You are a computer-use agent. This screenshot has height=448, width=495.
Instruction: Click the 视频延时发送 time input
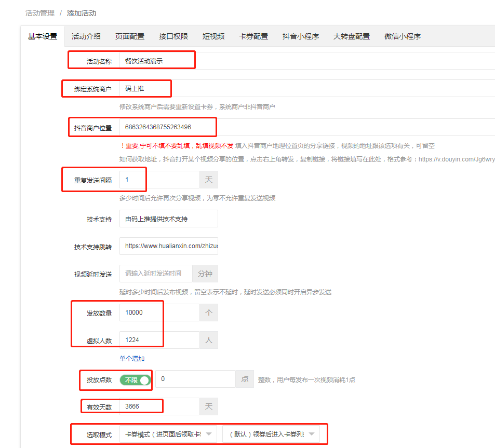[156, 274]
